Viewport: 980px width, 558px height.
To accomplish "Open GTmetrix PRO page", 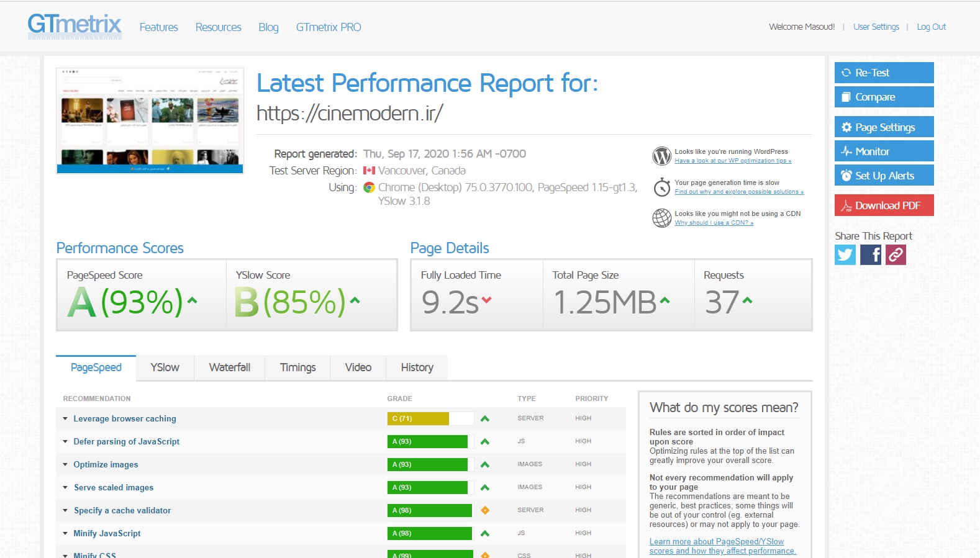I will [x=329, y=27].
